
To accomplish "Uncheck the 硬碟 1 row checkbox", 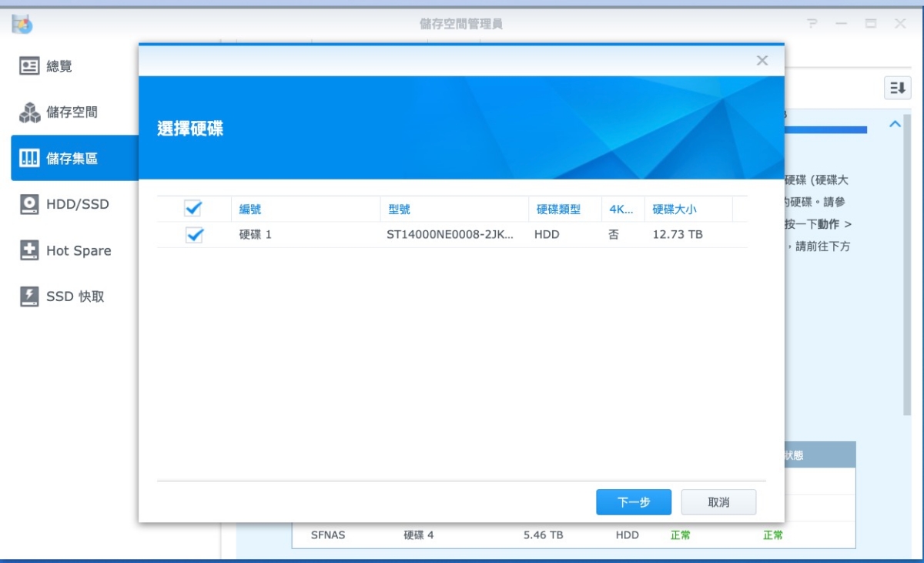I will pyautogui.click(x=194, y=235).
